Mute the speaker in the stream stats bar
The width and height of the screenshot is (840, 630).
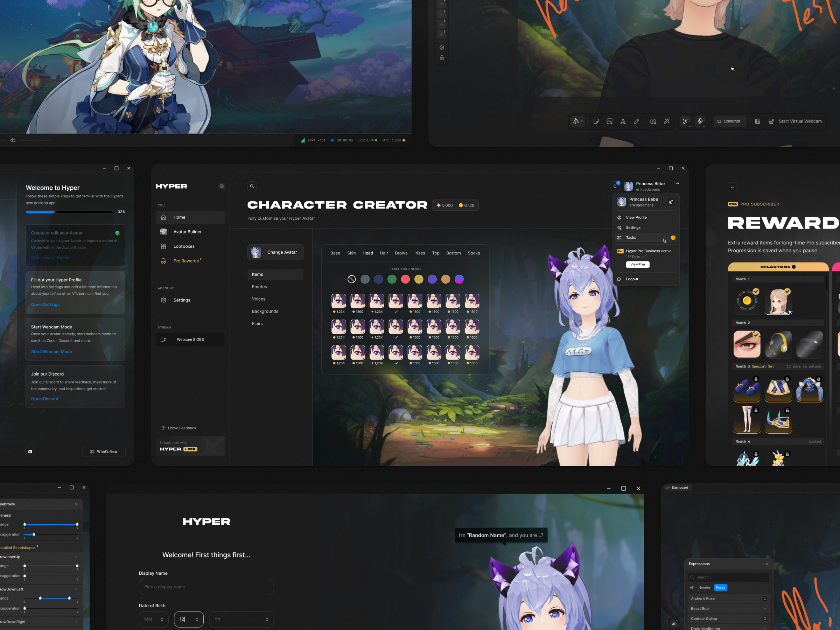(13, 140)
